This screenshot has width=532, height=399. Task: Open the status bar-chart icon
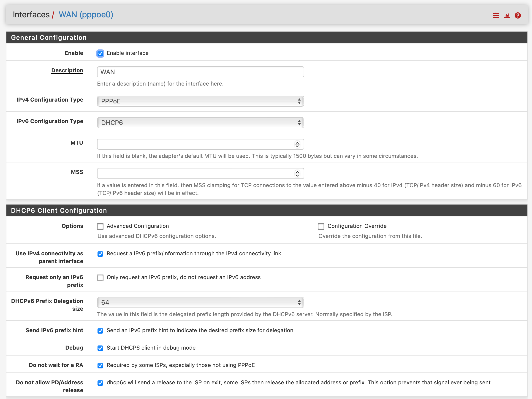(507, 15)
